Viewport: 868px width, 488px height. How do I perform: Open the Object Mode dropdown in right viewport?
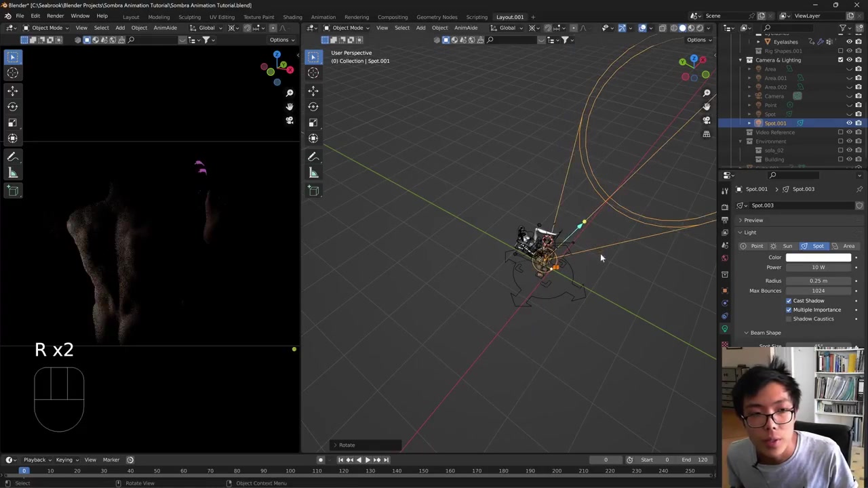click(347, 28)
